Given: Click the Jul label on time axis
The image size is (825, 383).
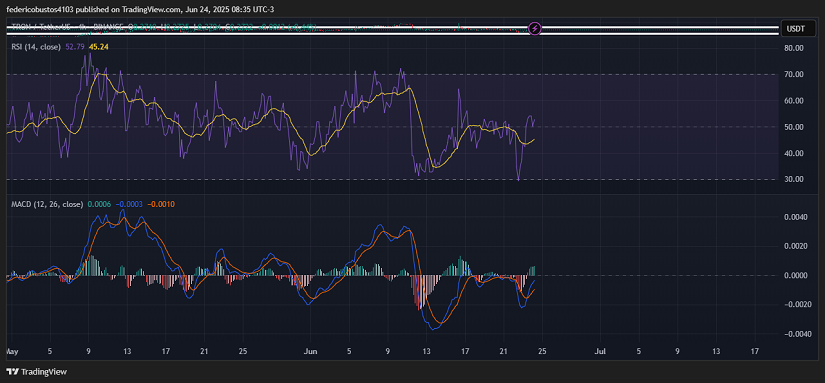Looking at the screenshot, I should click(600, 351).
